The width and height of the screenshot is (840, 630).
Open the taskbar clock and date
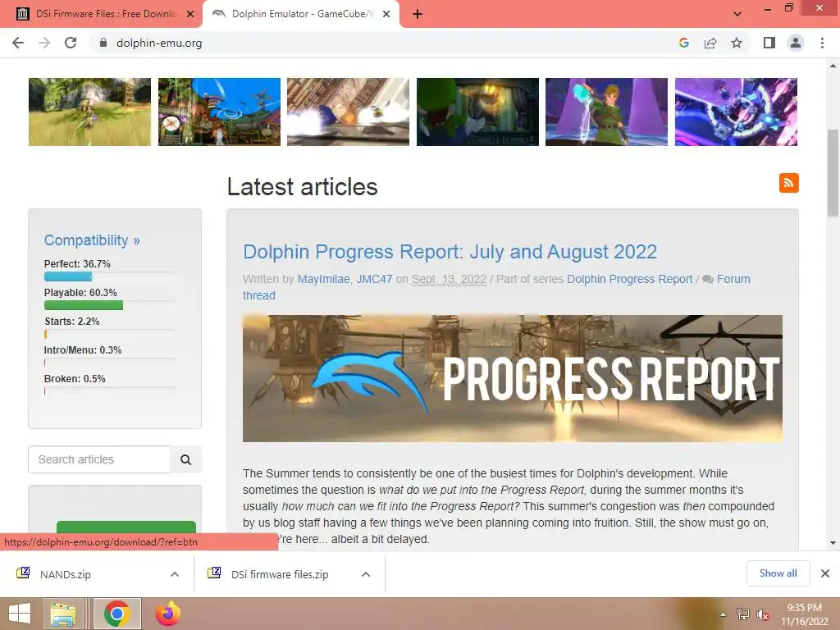(x=804, y=614)
